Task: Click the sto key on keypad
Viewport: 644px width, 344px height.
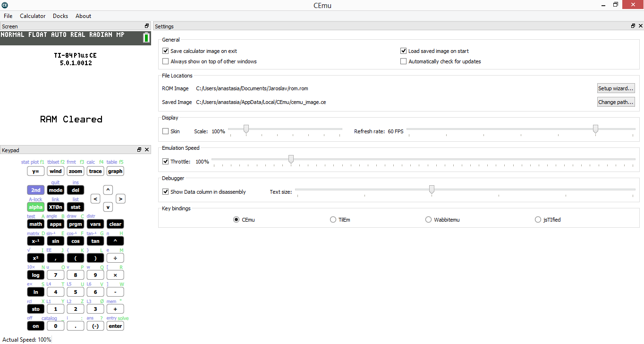Action: [x=36, y=309]
